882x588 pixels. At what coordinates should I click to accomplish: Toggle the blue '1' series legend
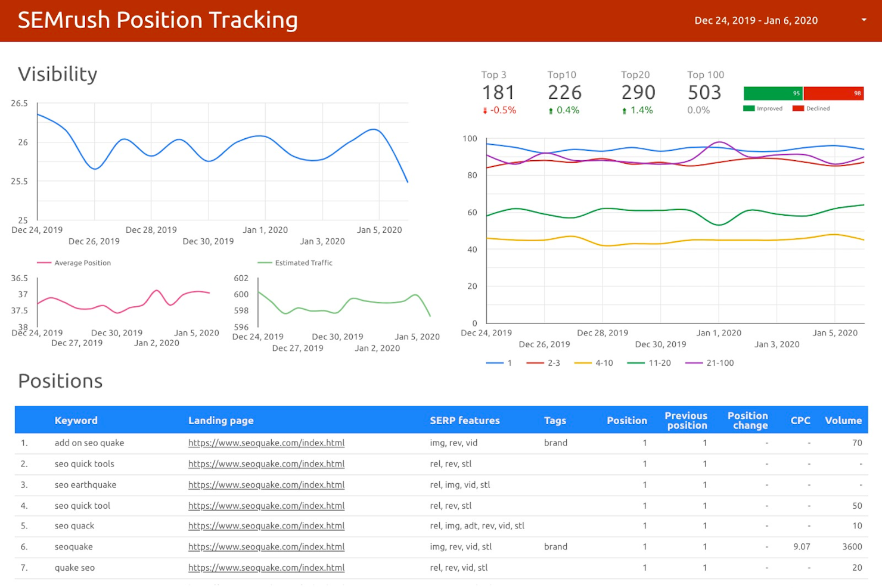499,363
